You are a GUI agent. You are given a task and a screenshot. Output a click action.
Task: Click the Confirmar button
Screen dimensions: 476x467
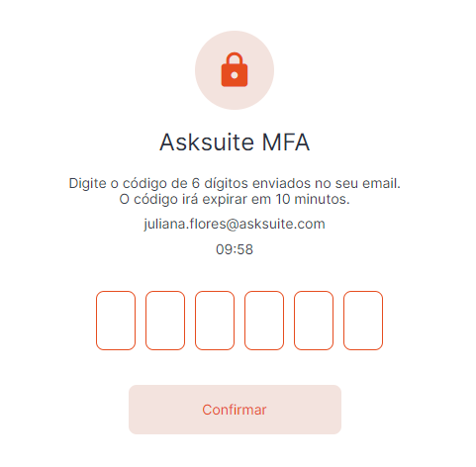[235, 410]
